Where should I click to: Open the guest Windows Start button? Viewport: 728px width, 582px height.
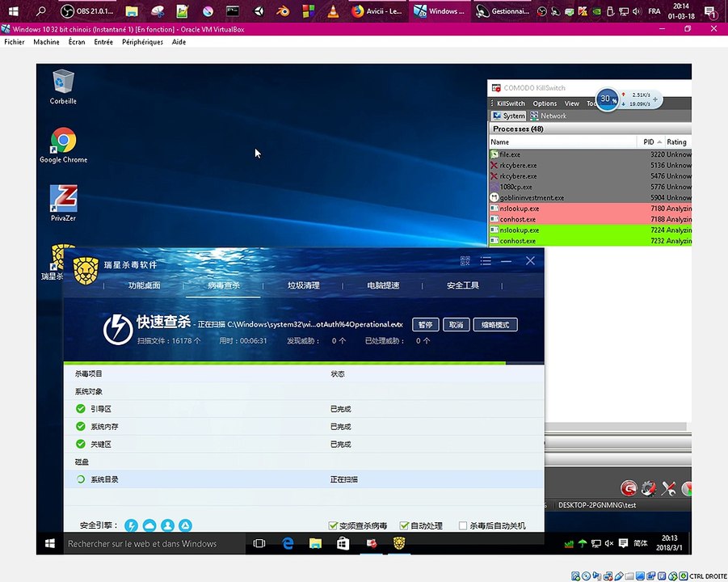(50, 543)
